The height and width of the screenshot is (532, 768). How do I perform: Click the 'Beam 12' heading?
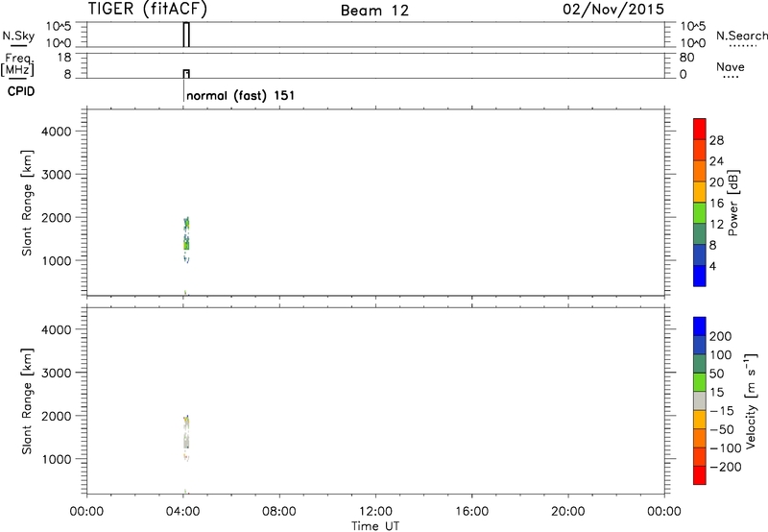click(374, 11)
